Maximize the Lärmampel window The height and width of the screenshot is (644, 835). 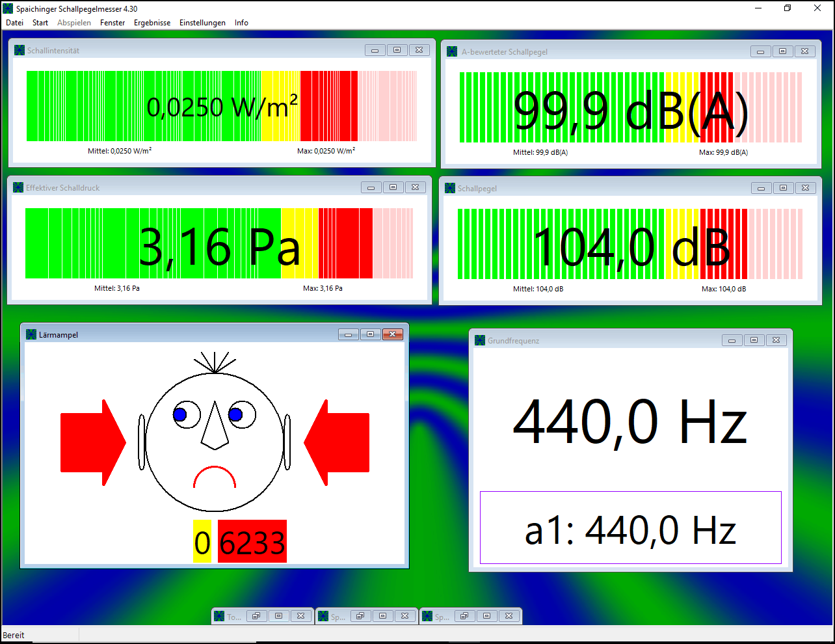click(370, 334)
